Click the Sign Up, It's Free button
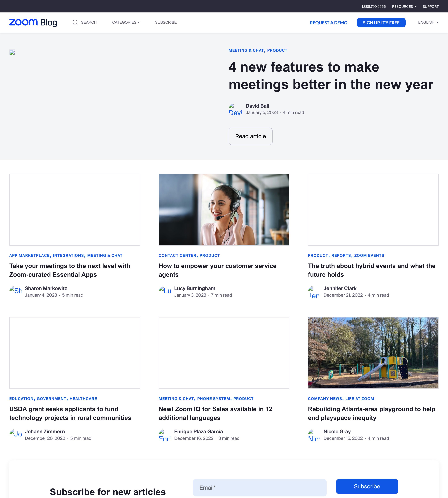Image resolution: width=448 pixels, height=498 pixels. pyautogui.click(x=381, y=23)
